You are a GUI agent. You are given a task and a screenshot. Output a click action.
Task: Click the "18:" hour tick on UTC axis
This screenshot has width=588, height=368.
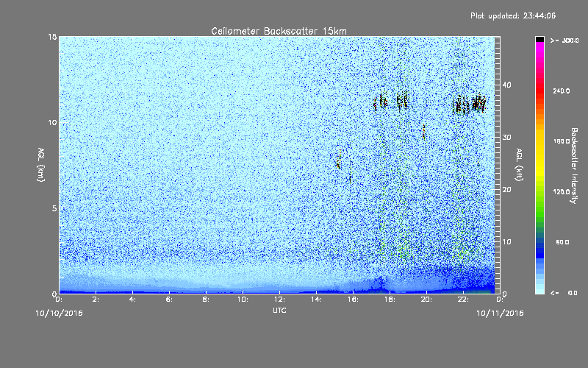pos(390,300)
